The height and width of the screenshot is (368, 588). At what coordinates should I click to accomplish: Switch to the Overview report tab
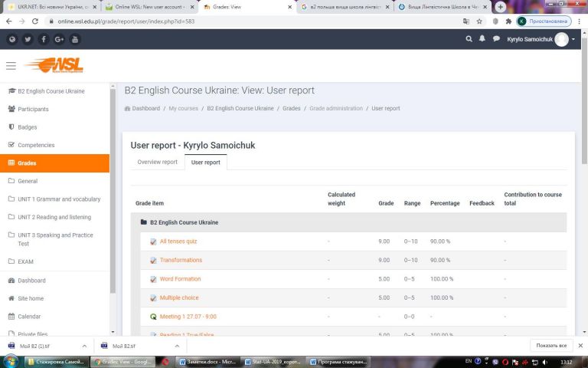(x=158, y=163)
